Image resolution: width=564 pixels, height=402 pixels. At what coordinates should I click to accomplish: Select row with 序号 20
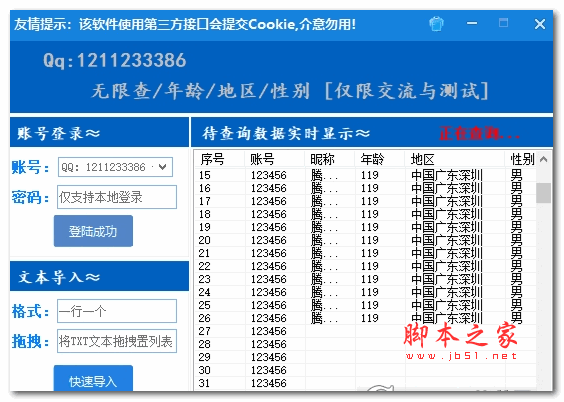pyautogui.click(x=365, y=240)
